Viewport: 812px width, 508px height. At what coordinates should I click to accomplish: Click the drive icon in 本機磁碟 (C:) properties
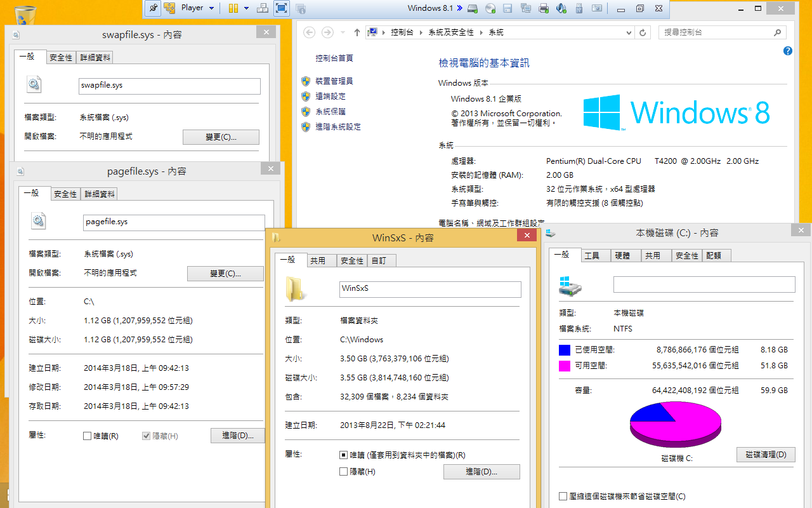(570, 285)
